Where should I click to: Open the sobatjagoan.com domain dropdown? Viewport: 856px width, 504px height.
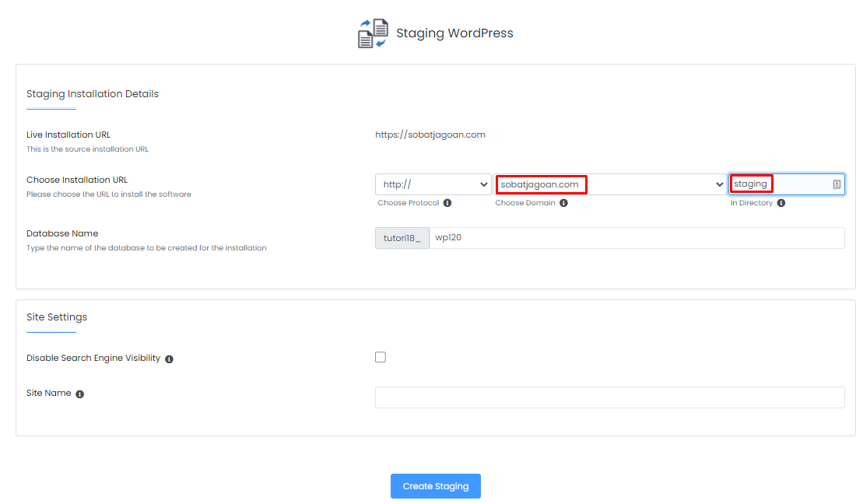coord(610,184)
